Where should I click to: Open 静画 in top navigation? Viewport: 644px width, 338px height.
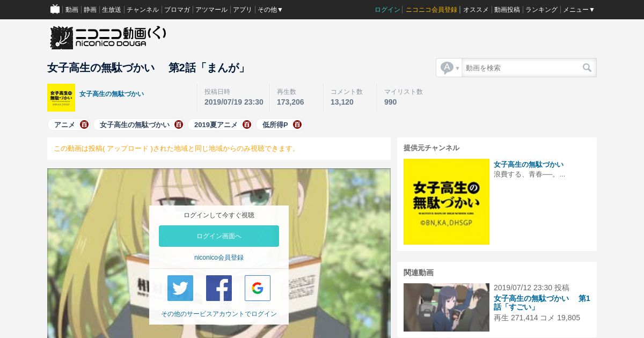point(90,10)
